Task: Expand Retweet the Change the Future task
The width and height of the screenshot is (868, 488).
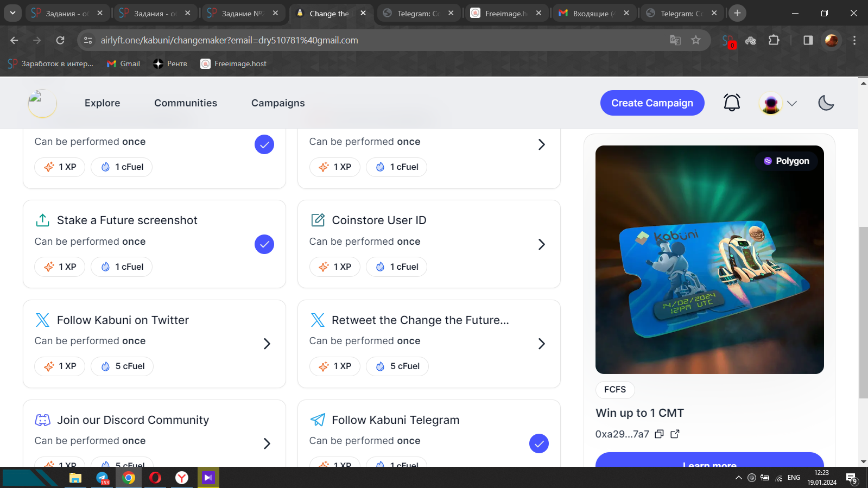Action: click(541, 344)
